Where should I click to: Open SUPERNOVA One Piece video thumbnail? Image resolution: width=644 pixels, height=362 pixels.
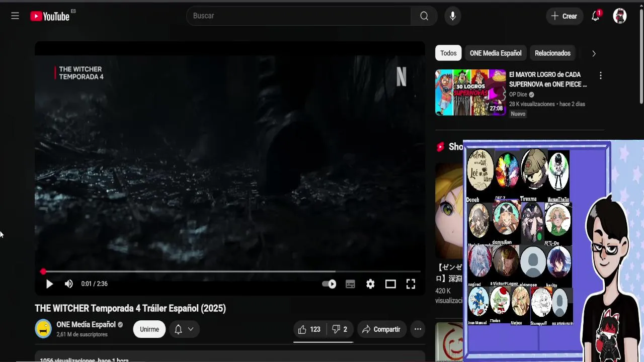(470, 93)
